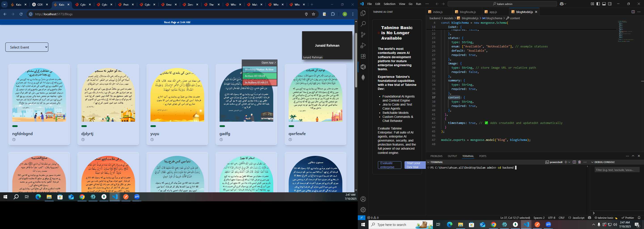
Task: Open the Run and Debug view
Action: [363, 45]
